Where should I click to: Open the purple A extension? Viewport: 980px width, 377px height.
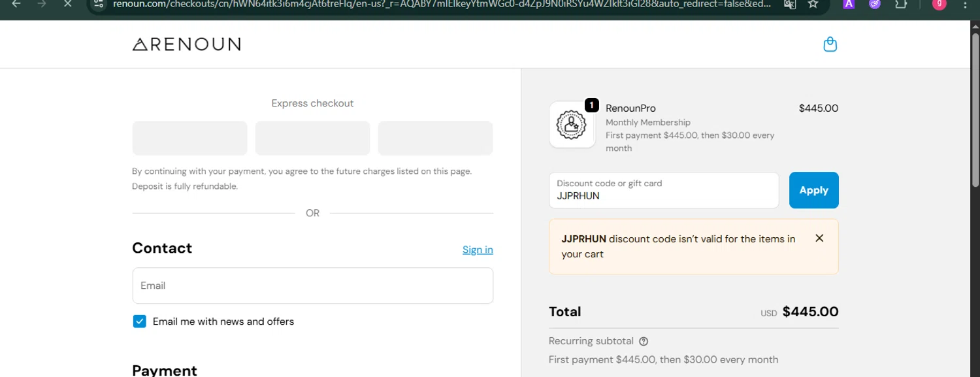click(849, 4)
